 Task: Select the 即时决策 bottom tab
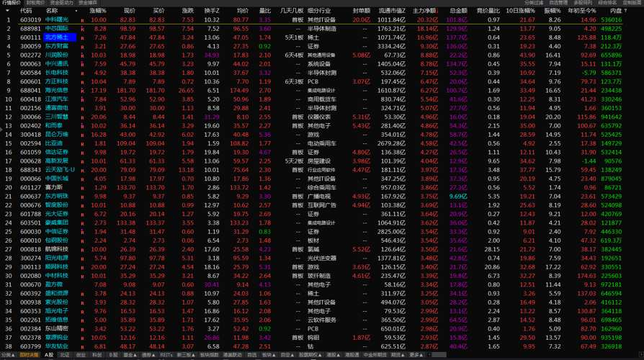coord(29,355)
